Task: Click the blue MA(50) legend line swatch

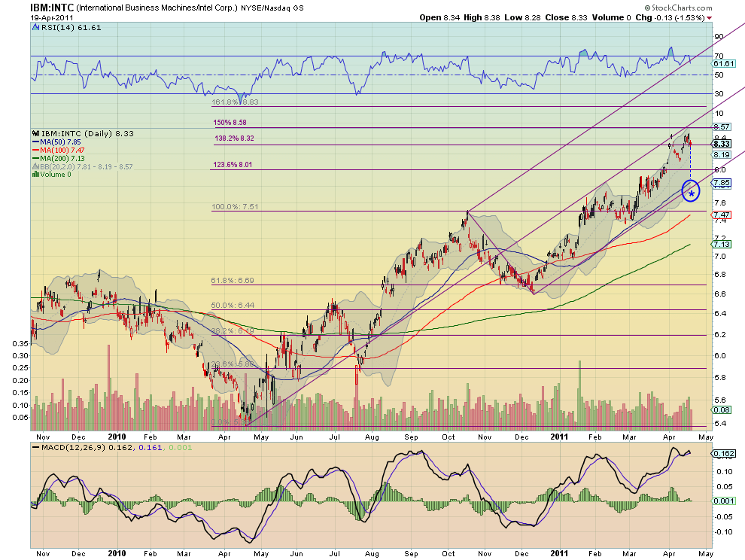Action: click(35, 142)
